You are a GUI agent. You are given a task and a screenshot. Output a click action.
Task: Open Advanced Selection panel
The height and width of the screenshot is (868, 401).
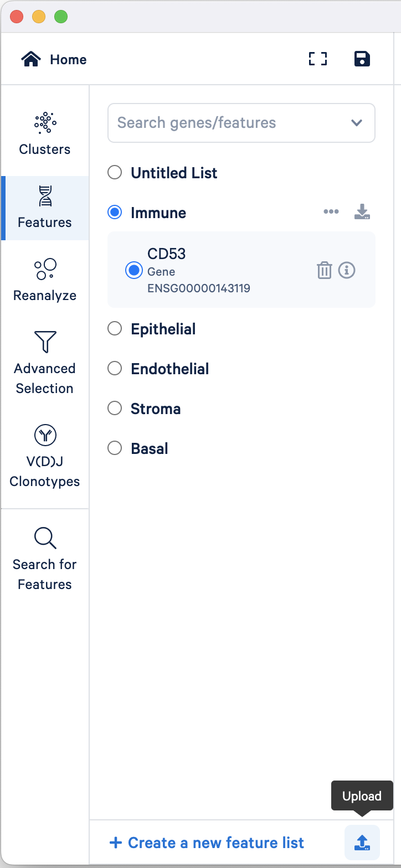click(x=45, y=363)
